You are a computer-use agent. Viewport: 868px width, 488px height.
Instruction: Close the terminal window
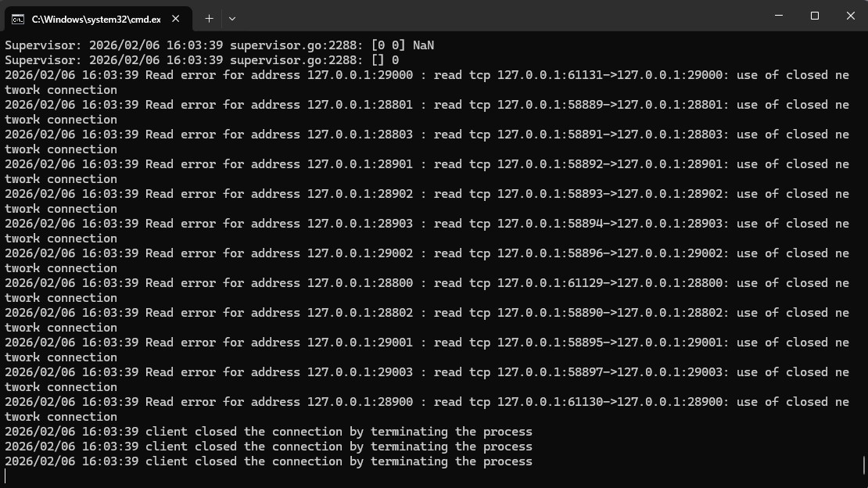[850, 16]
